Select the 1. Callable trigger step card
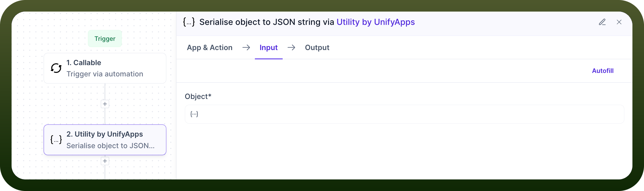Image resolution: width=644 pixels, height=191 pixels. pos(105,68)
